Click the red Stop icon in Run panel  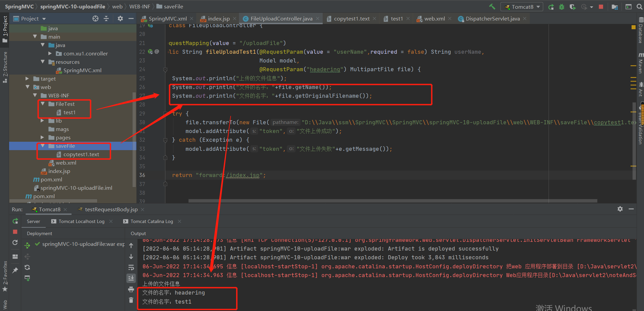[15, 232]
